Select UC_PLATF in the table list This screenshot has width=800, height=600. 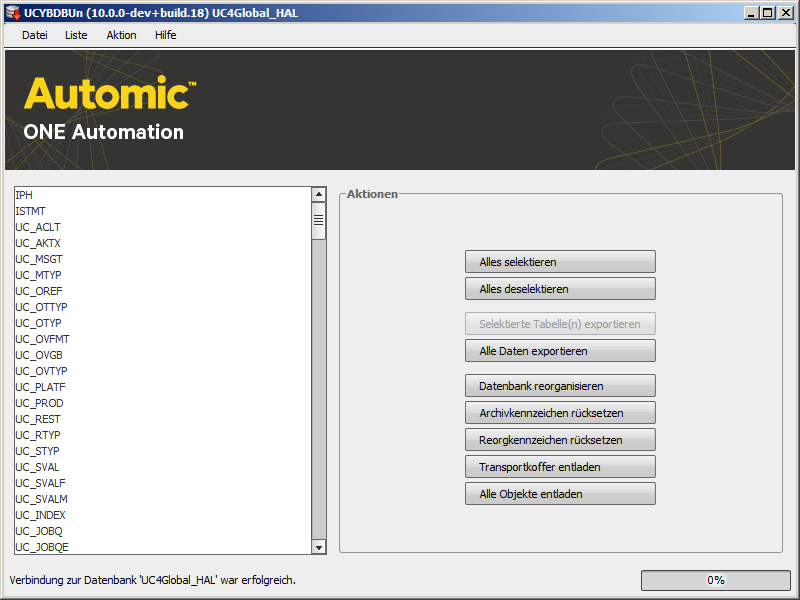pyautogui.click(x=163, y=387)
